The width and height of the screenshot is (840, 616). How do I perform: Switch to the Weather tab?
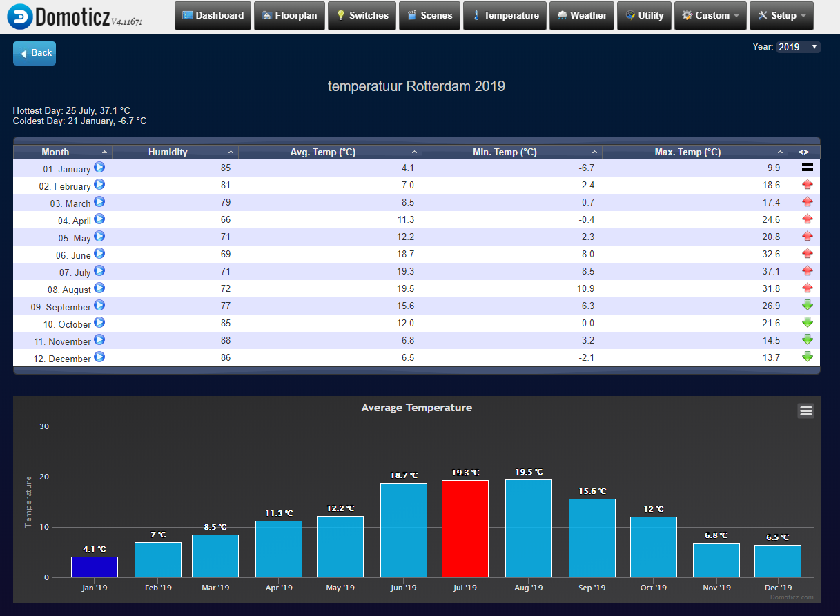coord(582,15)
